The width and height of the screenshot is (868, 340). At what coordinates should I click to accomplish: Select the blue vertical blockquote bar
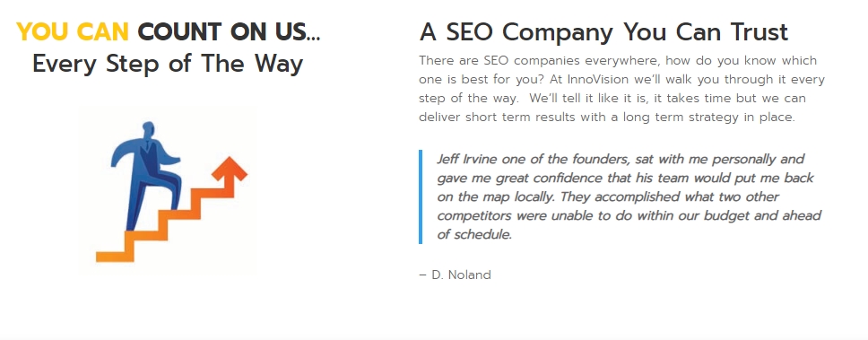(x=421, y=196)
